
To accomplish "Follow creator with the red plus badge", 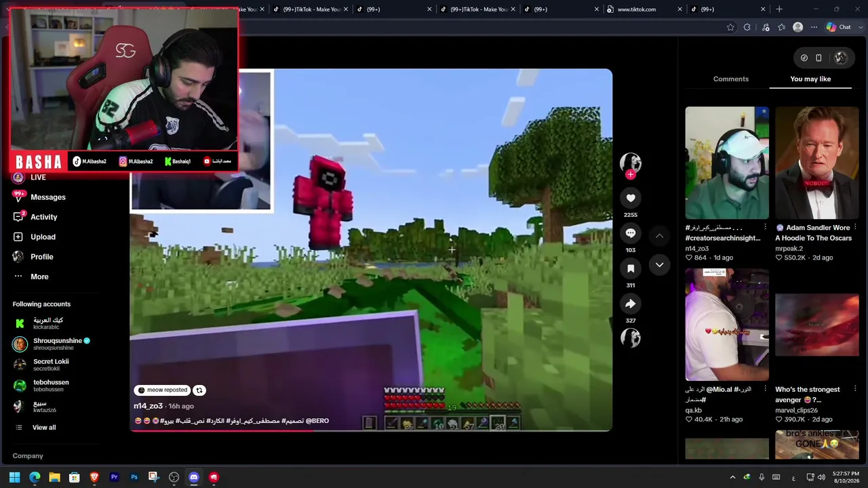I will [631, 175].
